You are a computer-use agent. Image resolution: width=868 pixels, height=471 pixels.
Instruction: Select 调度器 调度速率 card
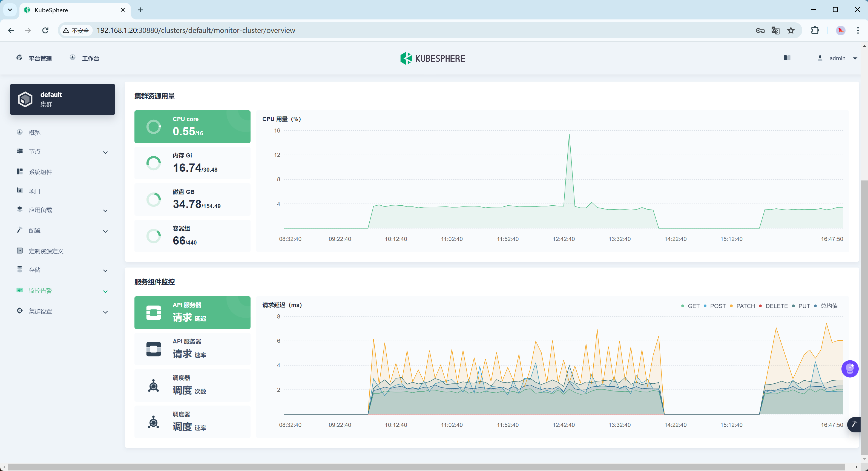(x=192, y=422)
